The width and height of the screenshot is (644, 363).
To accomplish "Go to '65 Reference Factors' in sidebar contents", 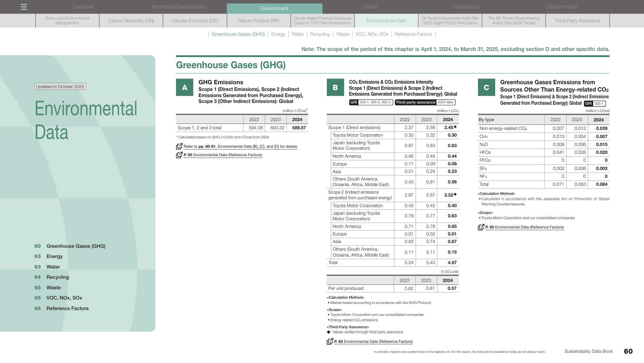I will (x=61, y=309).
